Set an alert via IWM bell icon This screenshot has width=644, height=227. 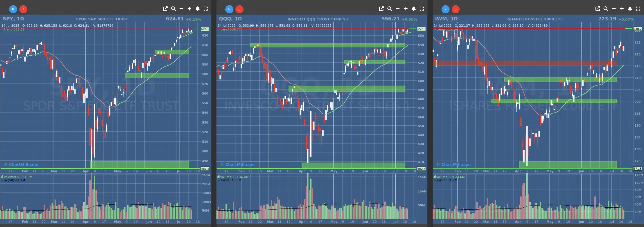pyautogui.click(x=630, y=9)
